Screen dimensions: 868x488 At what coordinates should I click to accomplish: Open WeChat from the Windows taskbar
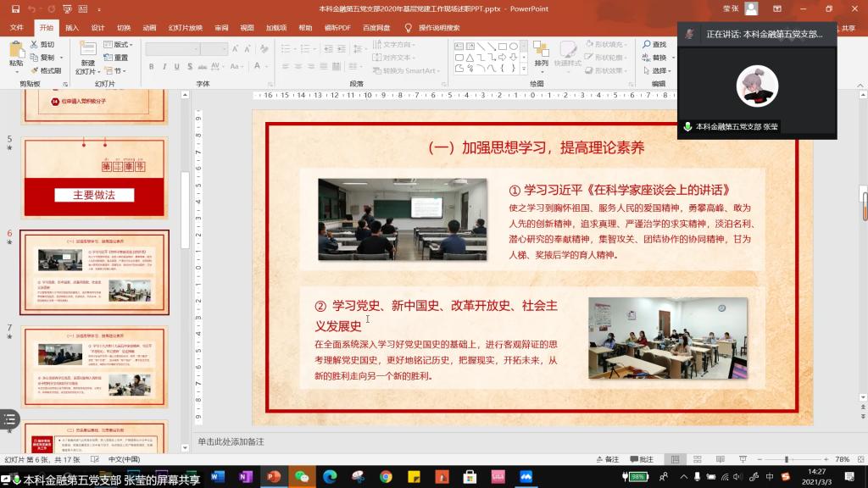point(302,477)
